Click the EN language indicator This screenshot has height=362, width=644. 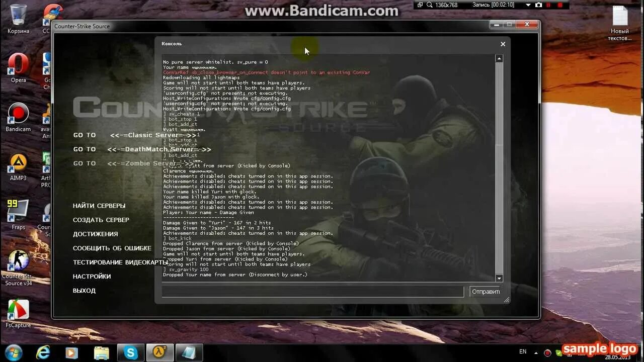coord(523,352)
